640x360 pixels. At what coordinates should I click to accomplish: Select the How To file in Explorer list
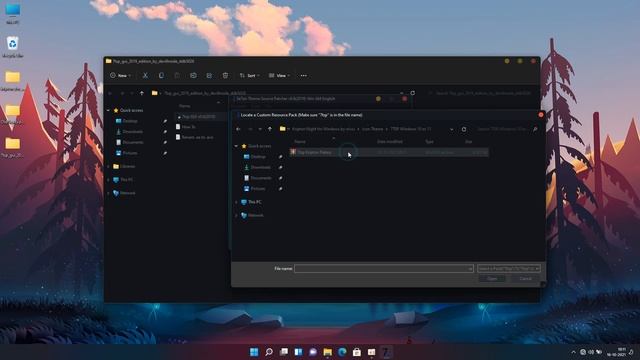(186, 127)
